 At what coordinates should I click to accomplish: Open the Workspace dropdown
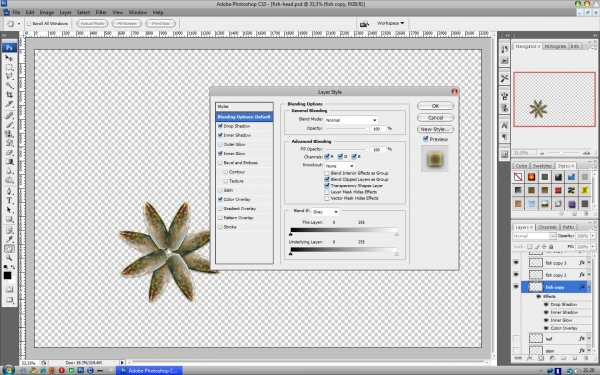(390, 23)
